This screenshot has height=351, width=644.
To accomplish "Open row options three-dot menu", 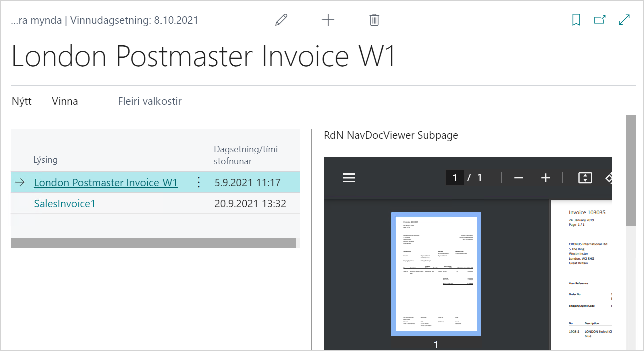I will coord(198,183).
